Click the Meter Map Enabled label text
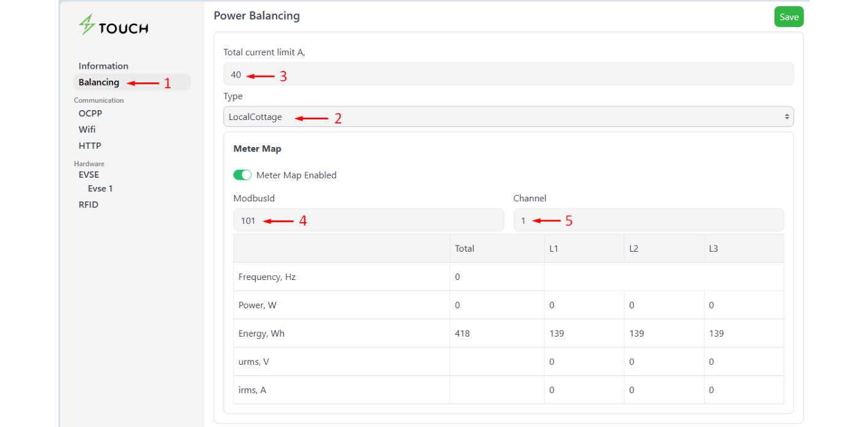The height and width of the screenshot is (427, 868). [296, 175]
